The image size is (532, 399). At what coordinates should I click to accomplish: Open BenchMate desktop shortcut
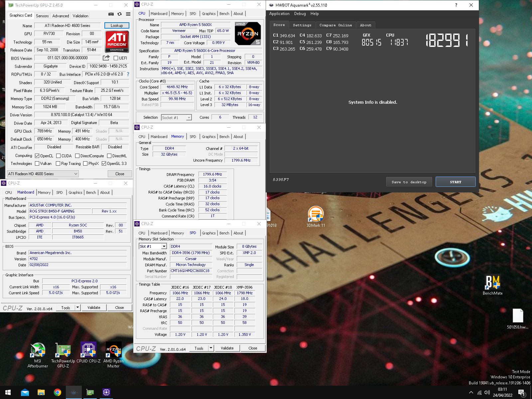tap(492, 285)
